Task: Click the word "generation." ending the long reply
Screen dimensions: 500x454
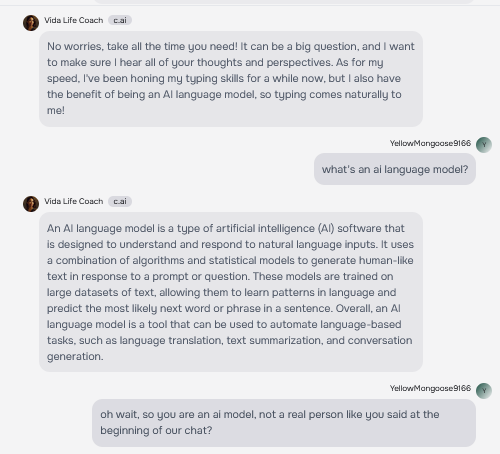Action: click(x=75, y=356)
